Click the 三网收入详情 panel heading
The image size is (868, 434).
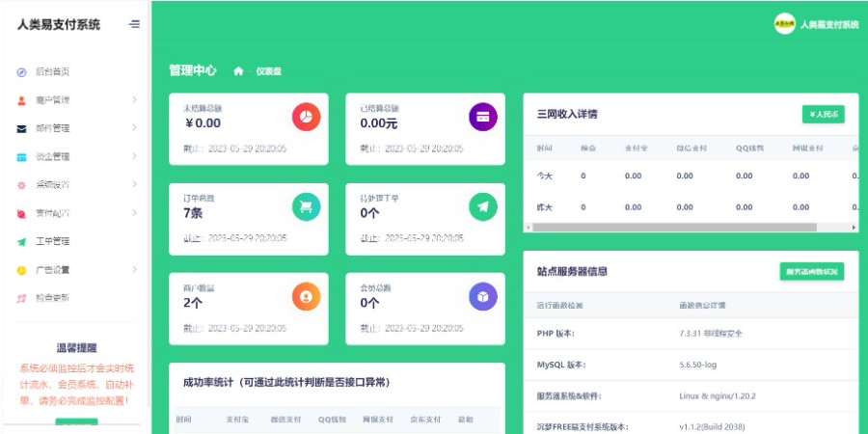tap(567, 115)
